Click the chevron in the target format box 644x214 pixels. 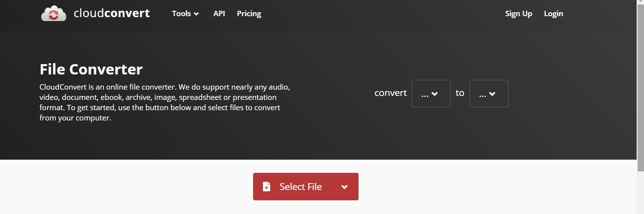point(492,94)
